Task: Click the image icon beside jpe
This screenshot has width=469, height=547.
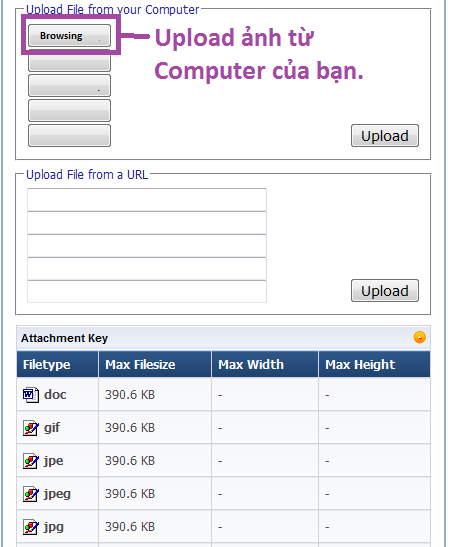Action: 31,461
